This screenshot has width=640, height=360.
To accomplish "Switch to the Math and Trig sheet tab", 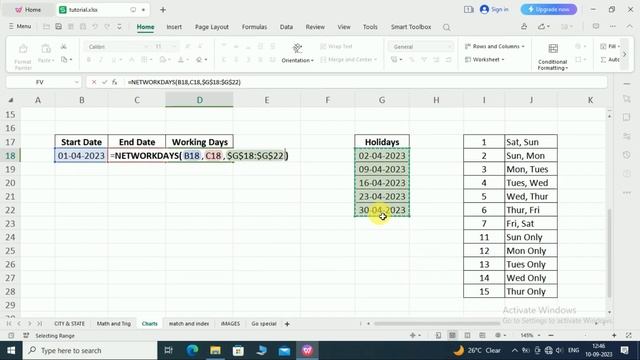I will pyautogui.click(x=113, y=324).
